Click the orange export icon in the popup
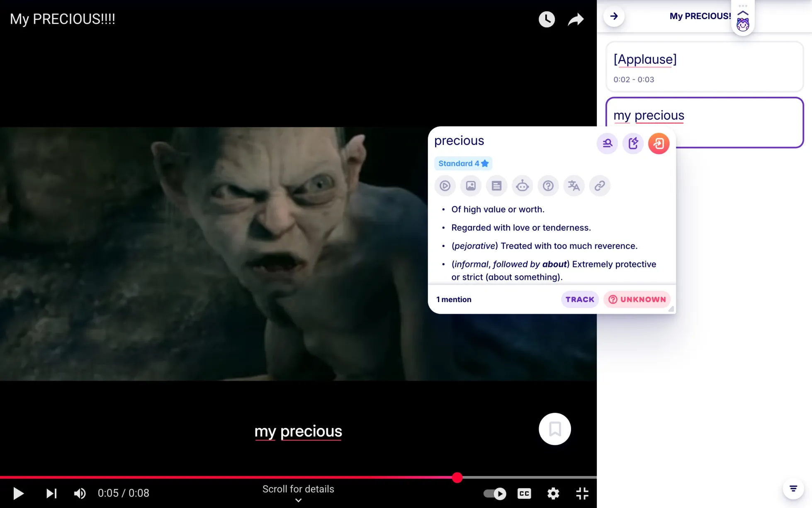The height and width of the screenshot is (508, 812). coord(659,143)
